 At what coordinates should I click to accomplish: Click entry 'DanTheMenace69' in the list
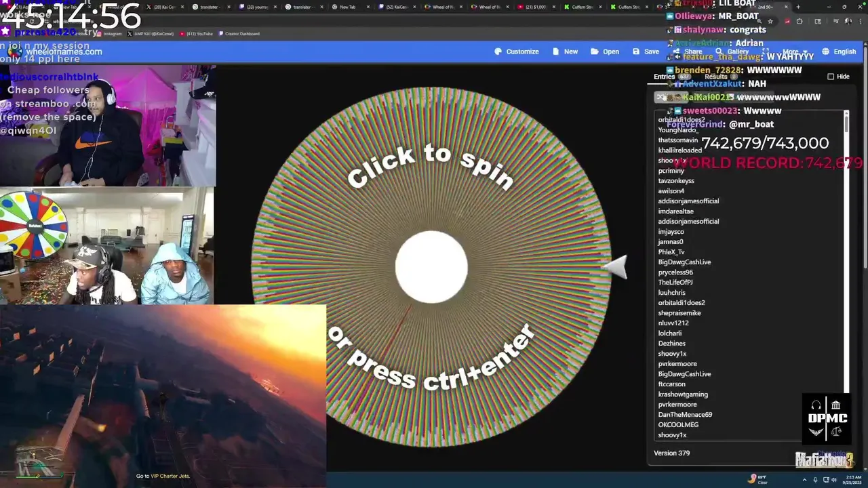[x=685, y=415]
